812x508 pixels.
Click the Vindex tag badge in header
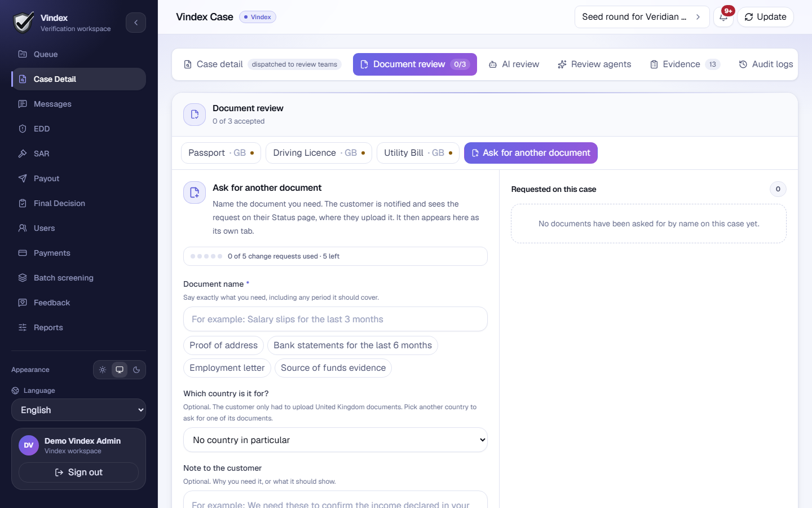click(x=258, y=17)
